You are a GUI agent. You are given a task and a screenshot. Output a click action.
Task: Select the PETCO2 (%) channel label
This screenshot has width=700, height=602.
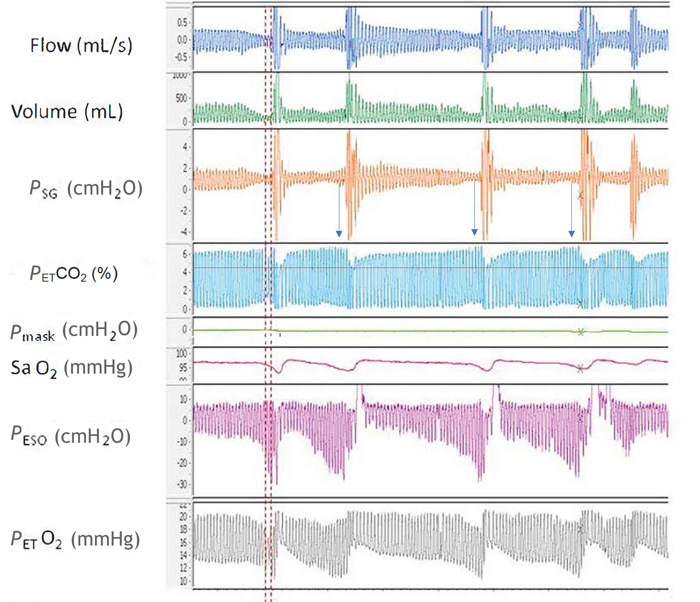74,273
